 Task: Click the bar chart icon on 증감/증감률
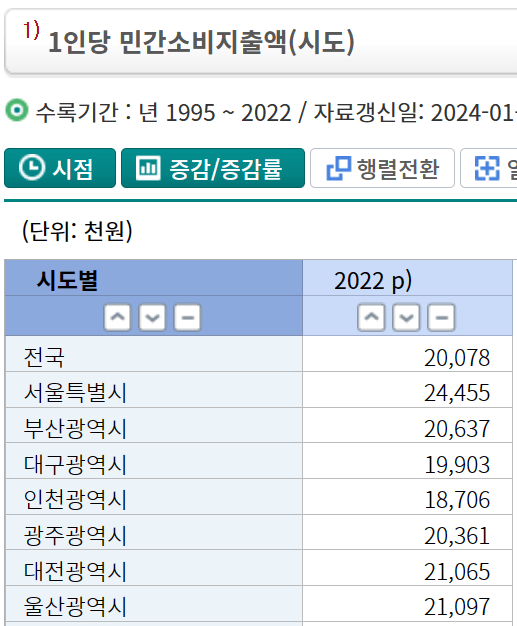coord(148,168)
